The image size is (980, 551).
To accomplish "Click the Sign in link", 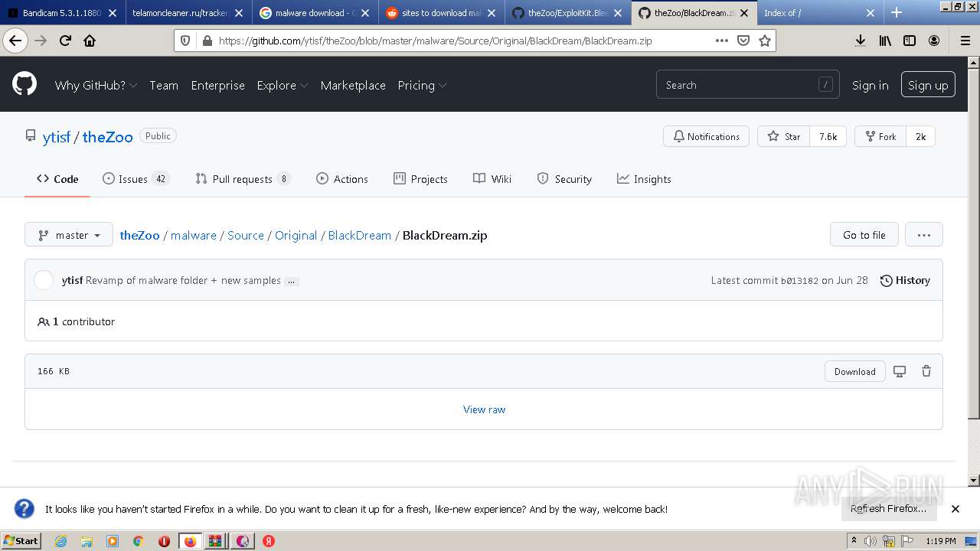I will pos(871,85).
